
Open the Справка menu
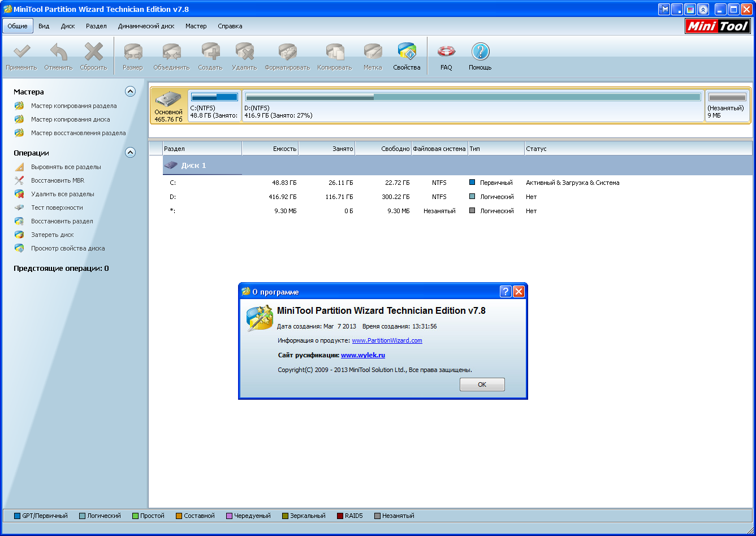[230, 26]
